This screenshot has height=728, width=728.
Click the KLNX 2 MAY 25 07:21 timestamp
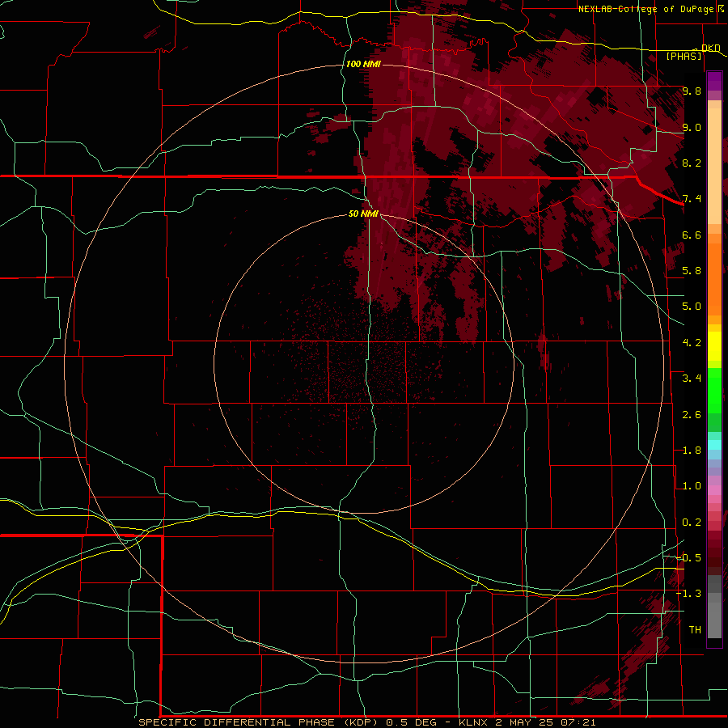click(x=527, y=722)
